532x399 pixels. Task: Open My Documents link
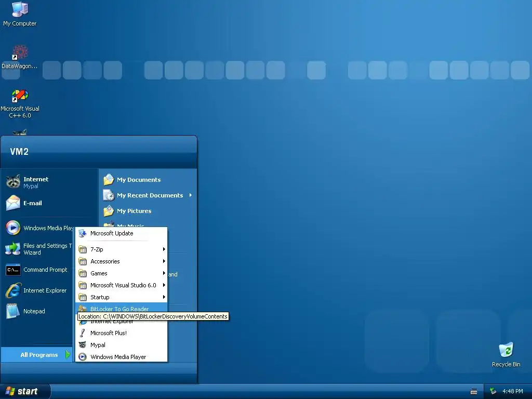139,179
